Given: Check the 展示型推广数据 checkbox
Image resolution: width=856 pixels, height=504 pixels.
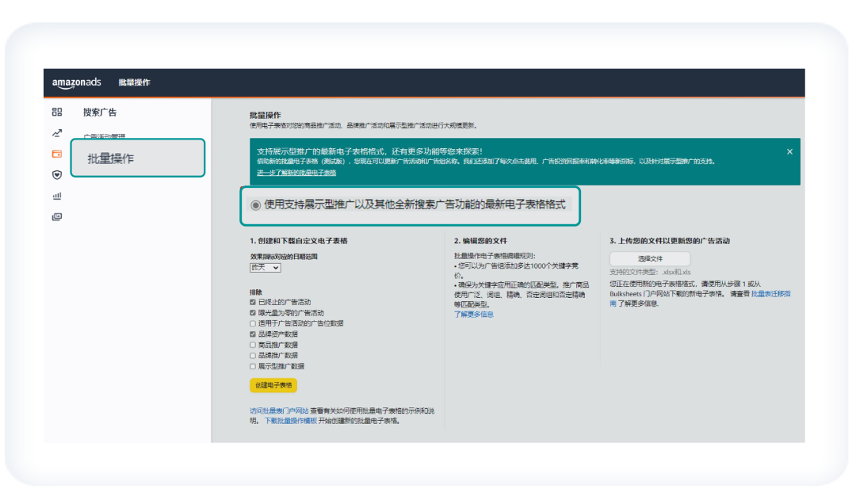Looking at the screenshot, I should pos(251,365).
